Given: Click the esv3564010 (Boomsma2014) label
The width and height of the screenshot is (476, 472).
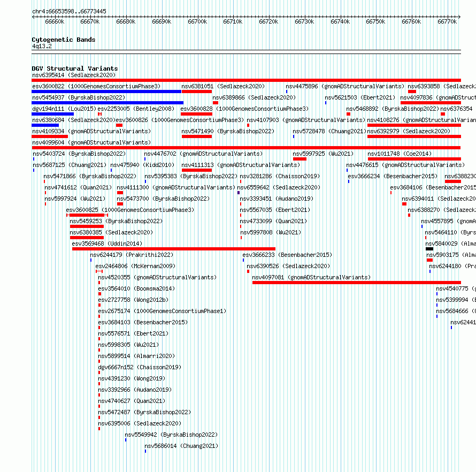Looking at the screenshot, I should click(x=136, y=288).
